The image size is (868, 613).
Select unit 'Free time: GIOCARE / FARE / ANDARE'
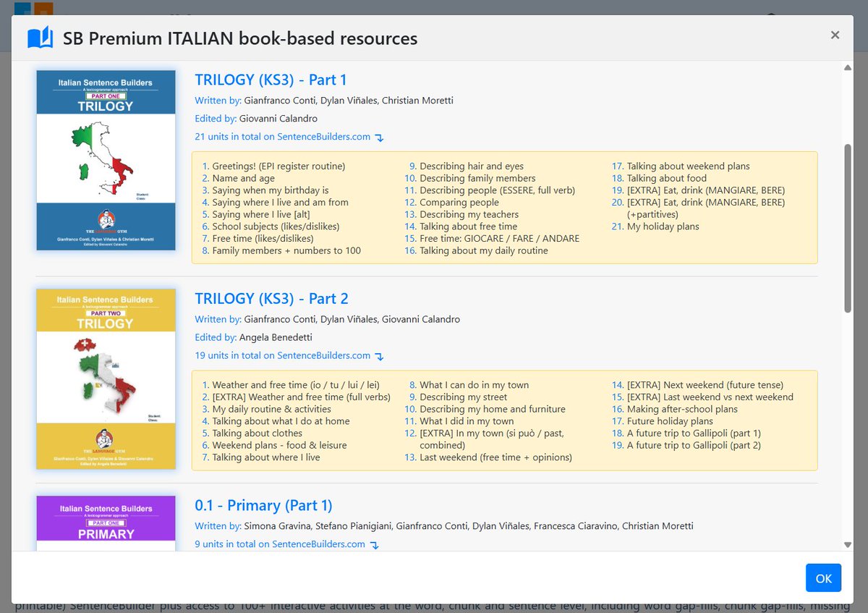[499, 238]
